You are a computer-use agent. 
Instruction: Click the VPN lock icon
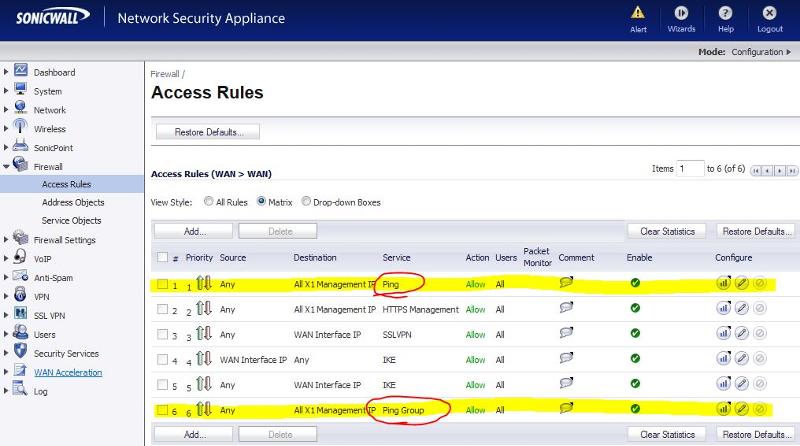(x=20, y=294)
